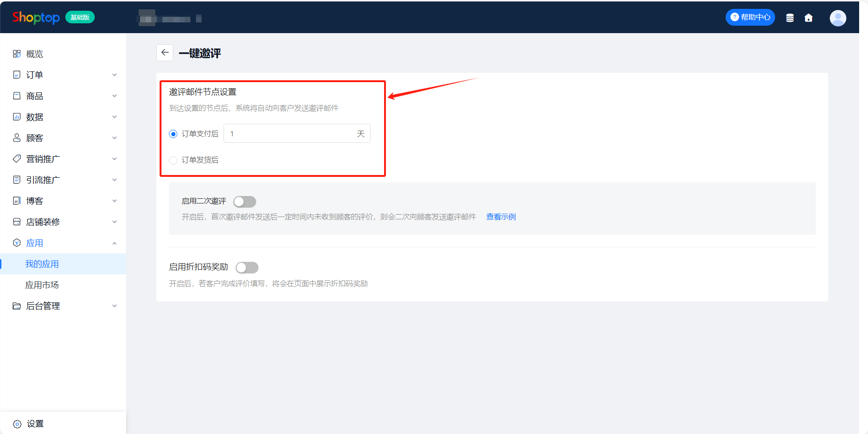Click the 博客 menu label
The height and width of the screenshot is (434, 868).
tap(35, 201)
